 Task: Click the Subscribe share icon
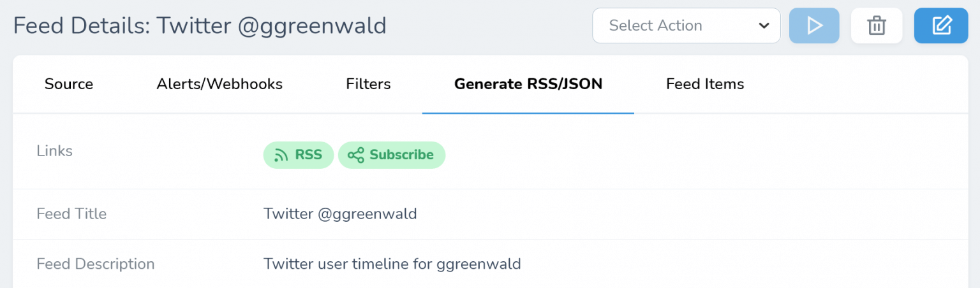[356, 155]
